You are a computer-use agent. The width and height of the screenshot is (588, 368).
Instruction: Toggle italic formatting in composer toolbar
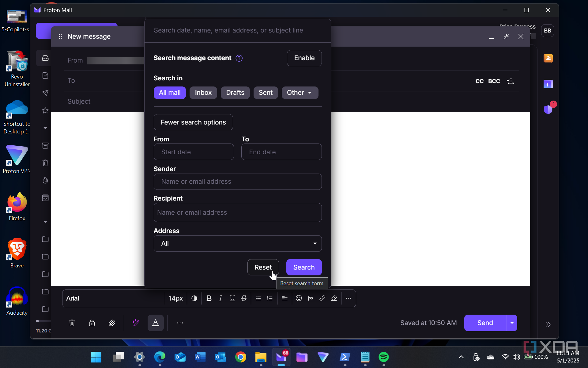click(x=221, y=298)
